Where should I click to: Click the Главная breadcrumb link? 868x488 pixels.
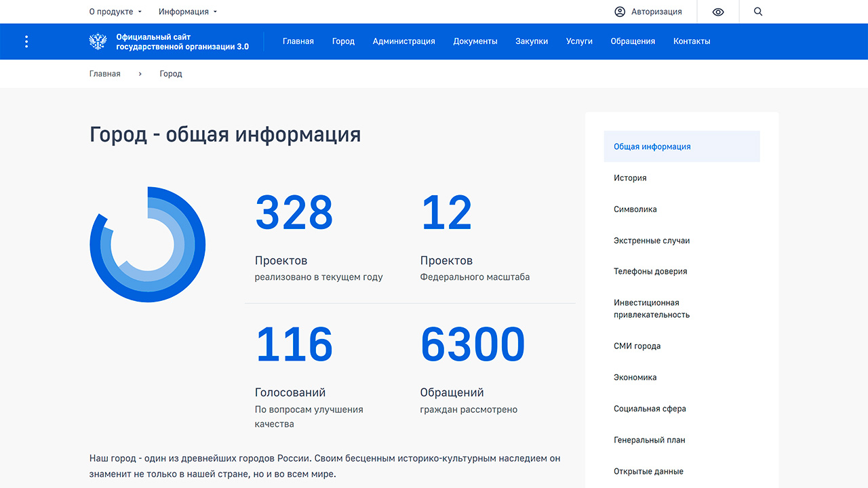[105, 74]
